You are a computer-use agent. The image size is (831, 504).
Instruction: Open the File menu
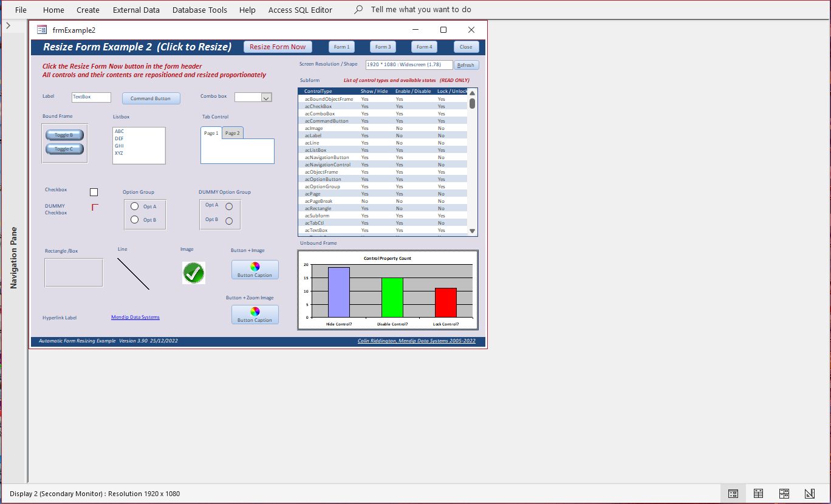[21, 10]
